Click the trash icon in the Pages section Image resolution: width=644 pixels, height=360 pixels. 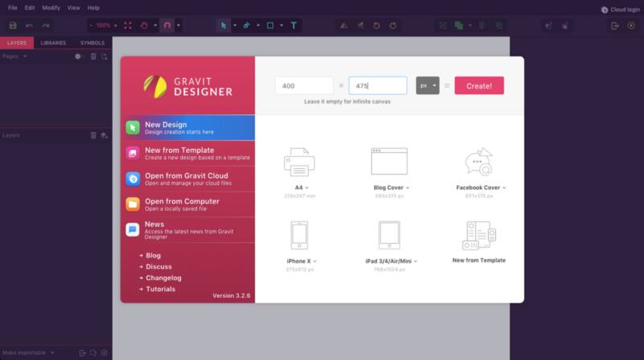pos(93,56)
